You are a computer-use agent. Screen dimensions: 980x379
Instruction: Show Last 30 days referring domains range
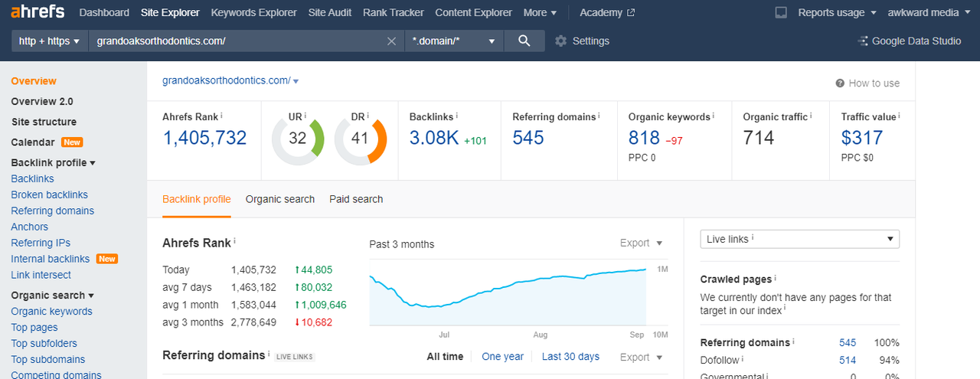click(x=570, y=357)
